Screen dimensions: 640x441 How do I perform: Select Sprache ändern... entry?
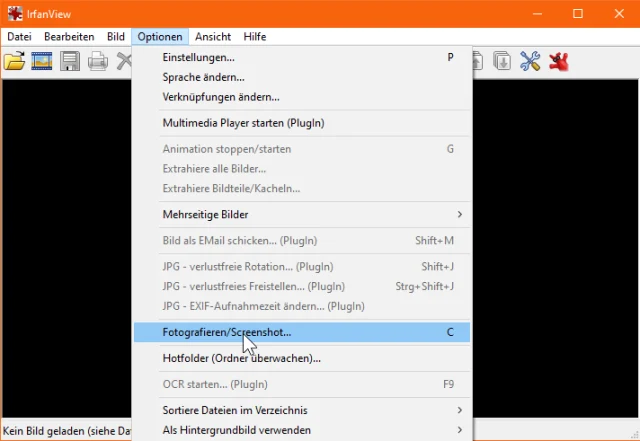click(302, 77)
